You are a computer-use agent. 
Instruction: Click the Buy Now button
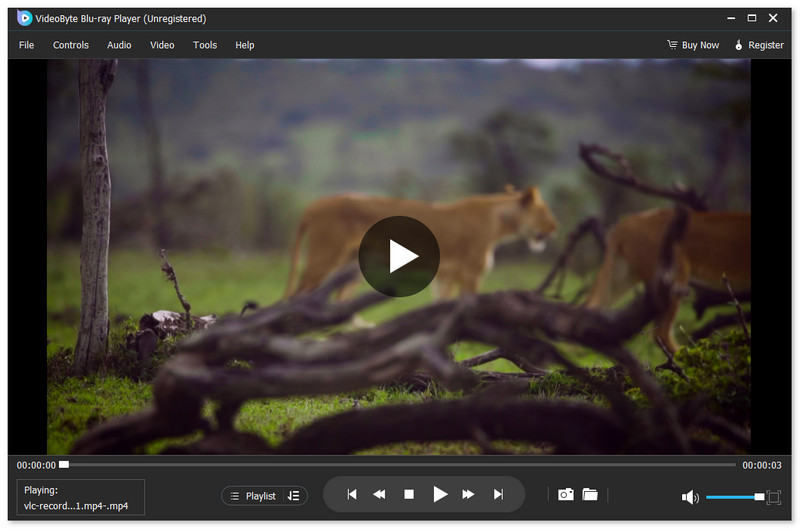point(693,45)
